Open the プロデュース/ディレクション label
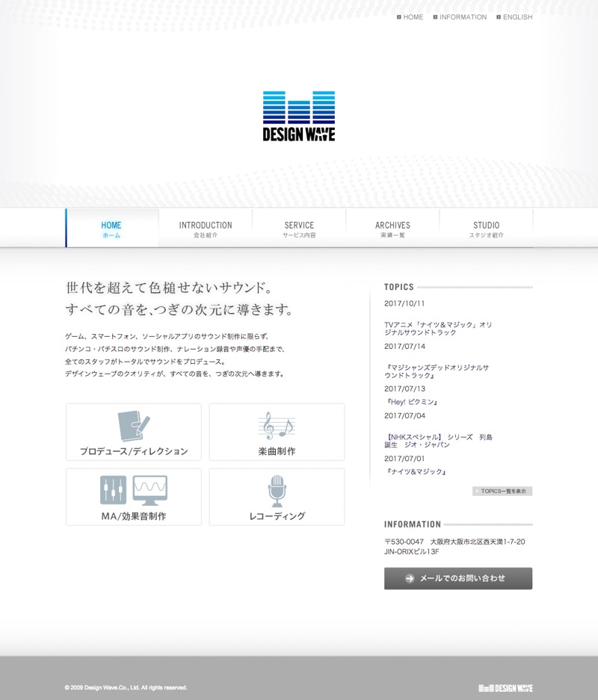The width and height of the screenshot is (598, 700). [x=134, y=451]
